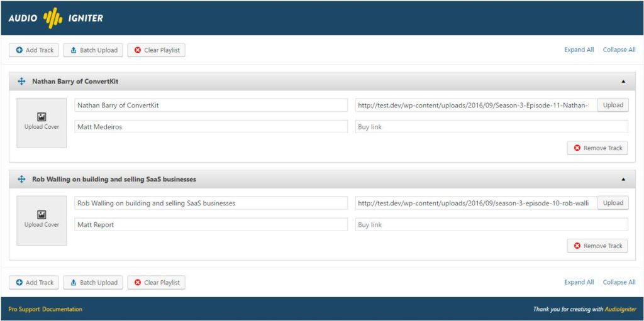Screen dimensions: 644x321
Task: Click the Season-3-Episode-11 track URL field
Action: [x=476, y=105]
